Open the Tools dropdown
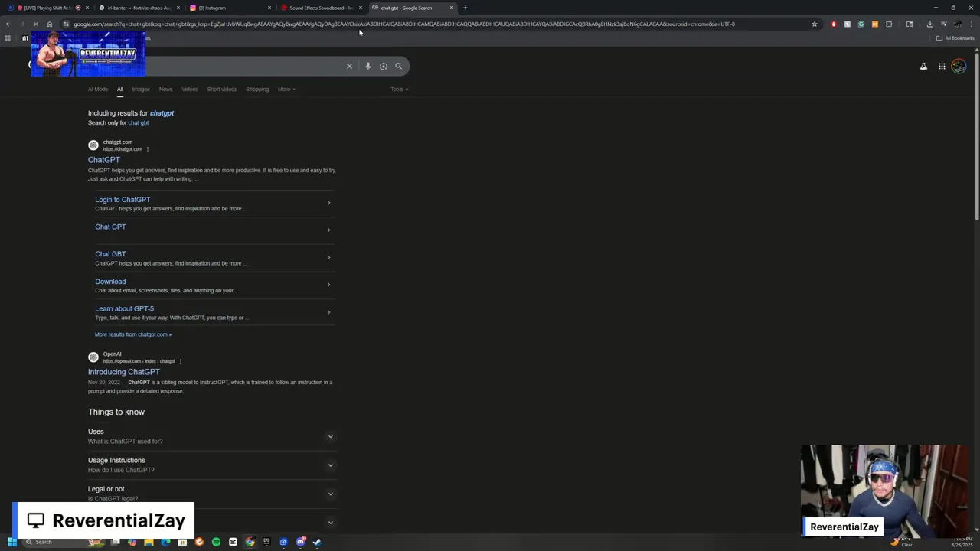This screenshot has width=980, height=551. click(399, 90)
